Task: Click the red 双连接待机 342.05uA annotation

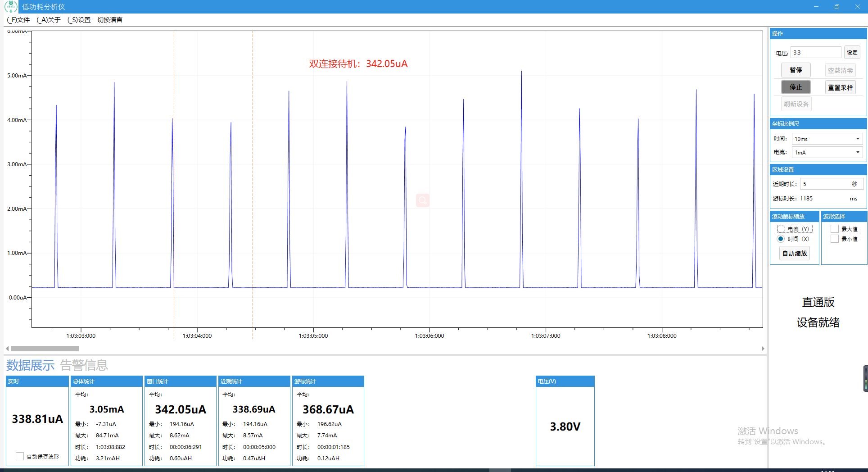Action: point(358,64)
